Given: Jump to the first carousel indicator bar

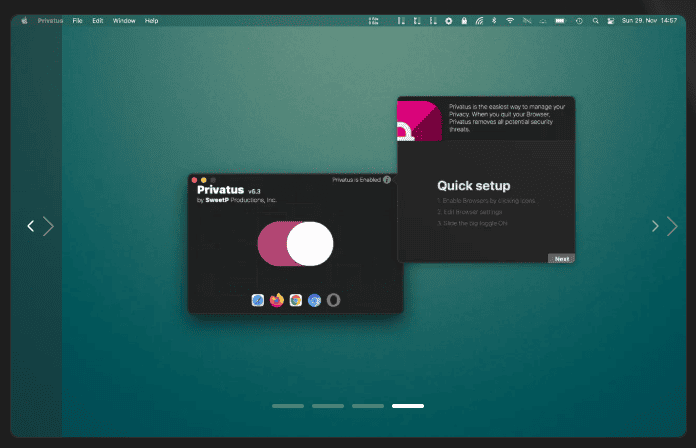Looking at the screenshot, I should tap(288, 406).
